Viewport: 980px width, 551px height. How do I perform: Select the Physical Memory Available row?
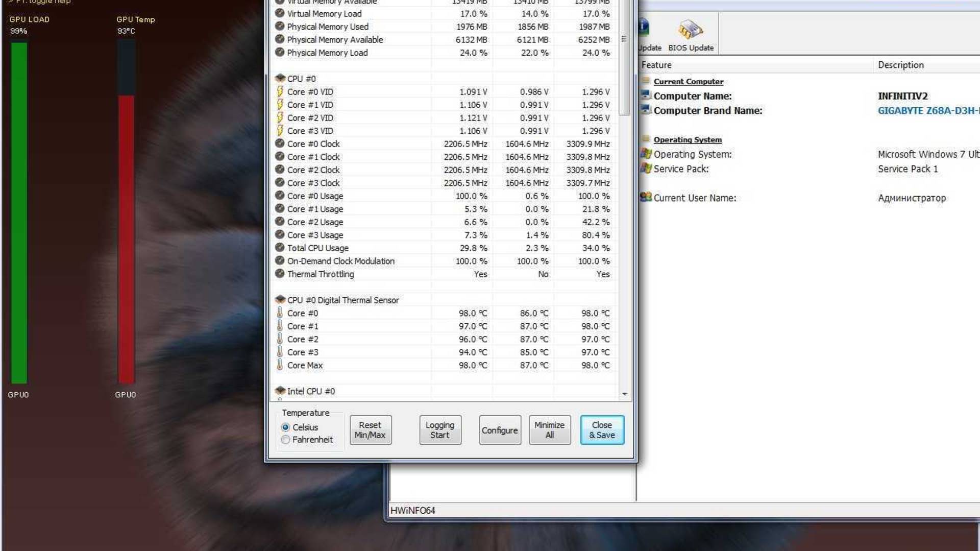(444, 40)
